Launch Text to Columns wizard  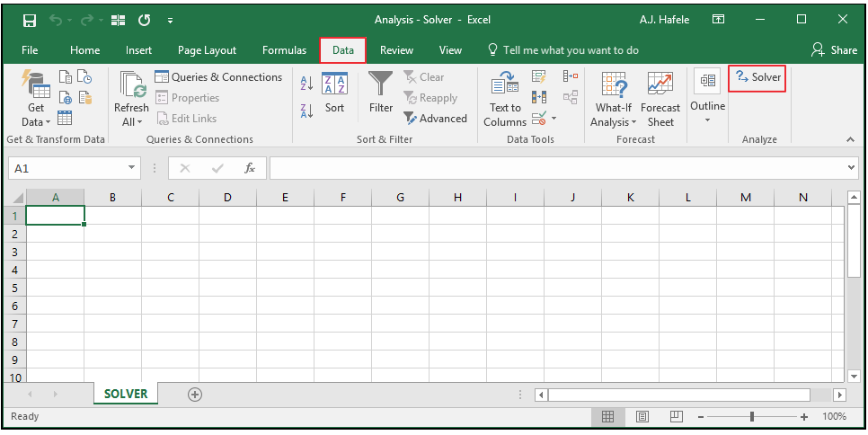[x=505, y=99]
